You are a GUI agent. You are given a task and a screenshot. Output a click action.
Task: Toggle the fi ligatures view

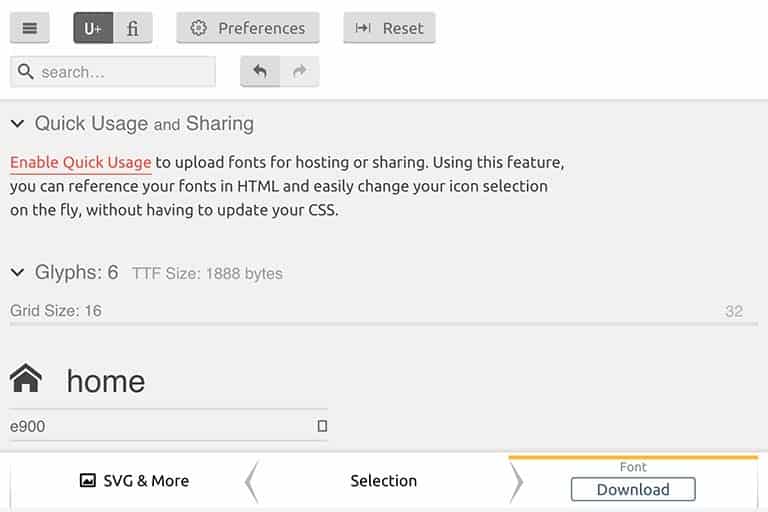[133, 28]
